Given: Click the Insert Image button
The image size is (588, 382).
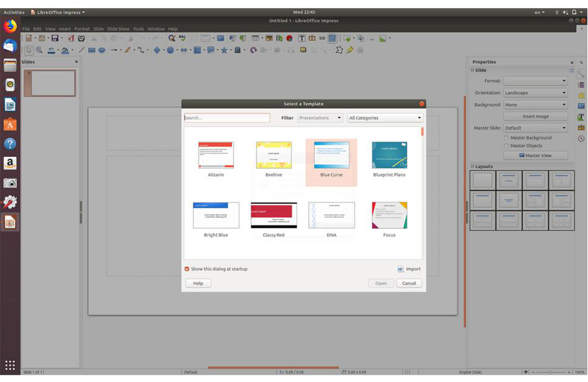Looking at the screenshot, I should coord(535,117).
